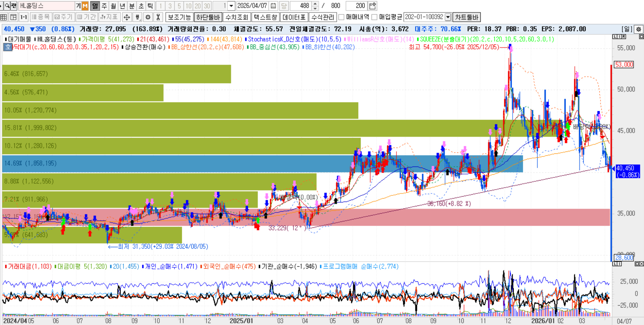The image size is (644, 325).
Task: Increase the 488 count stepper up arrow
Action: tap(315, 4)
